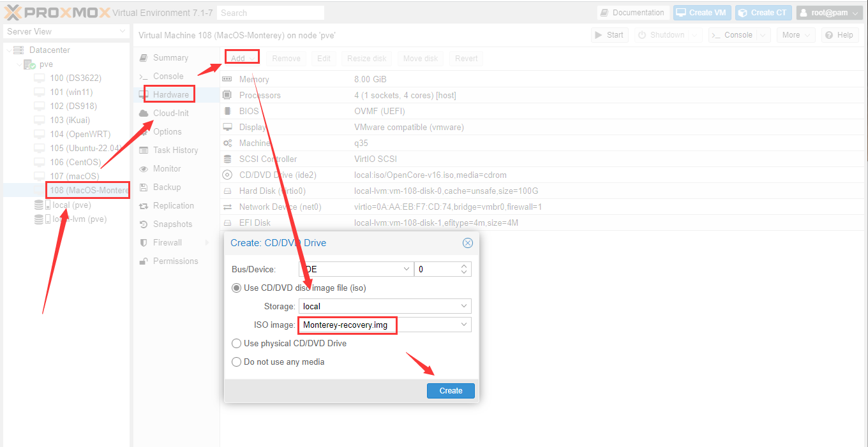Close the Create: CD/DVD Drive dialog

[468, 243]
